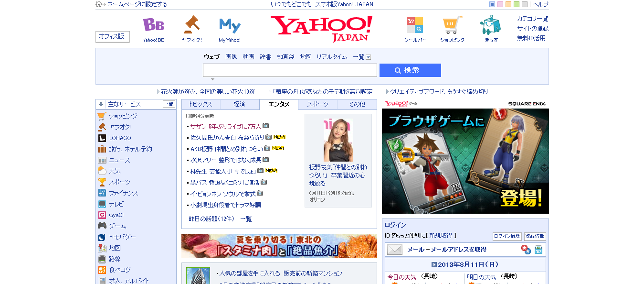644x284 pixels.
Task: Switch to the 経済 tab
Action: point(240,104)
